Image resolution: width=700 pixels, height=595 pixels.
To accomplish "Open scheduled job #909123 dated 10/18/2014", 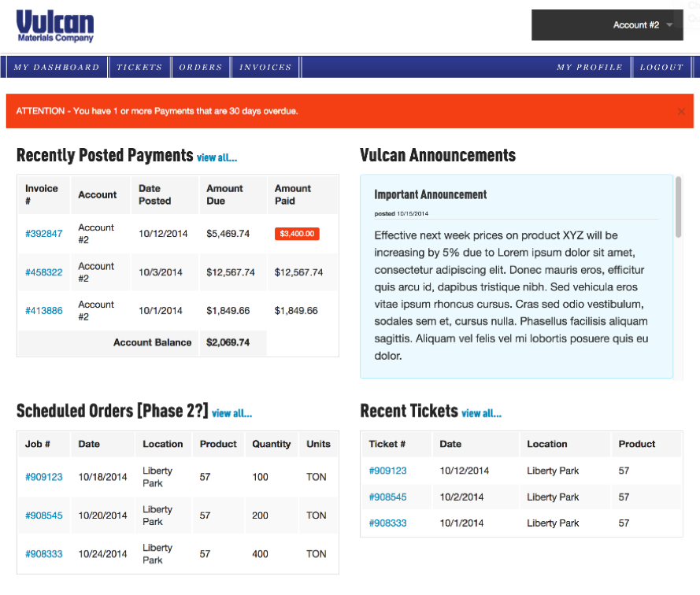I will point(44,477).
